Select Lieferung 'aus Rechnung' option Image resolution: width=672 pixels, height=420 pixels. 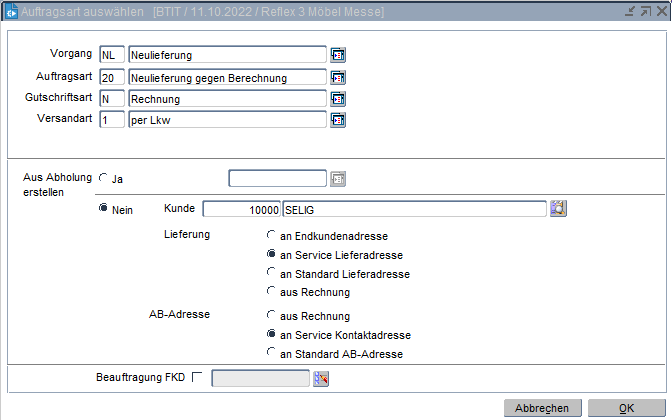click(x=271, y=292)
